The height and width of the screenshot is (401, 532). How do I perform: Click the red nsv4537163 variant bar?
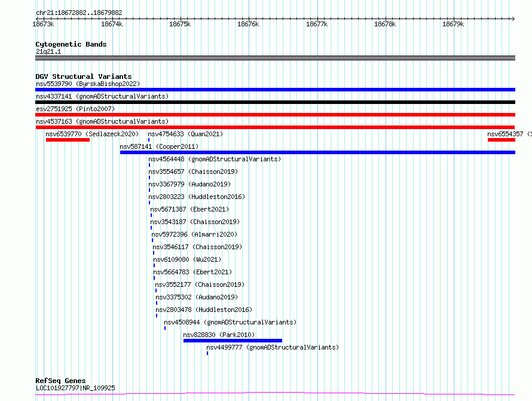(275, 127)
